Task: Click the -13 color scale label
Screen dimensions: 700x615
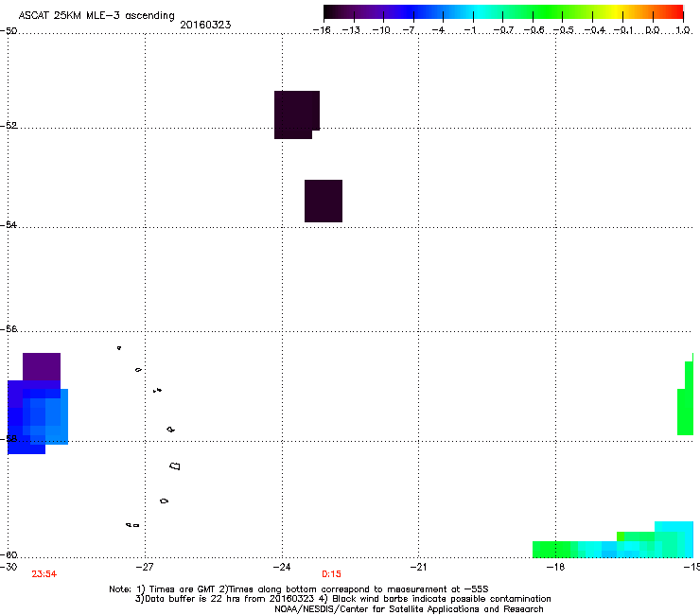Action: coord(351,30)
